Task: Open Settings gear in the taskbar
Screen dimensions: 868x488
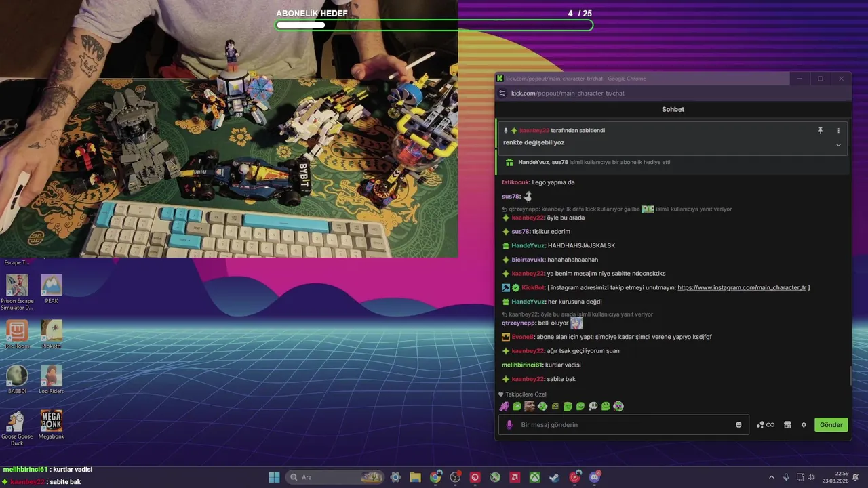Action: point(395,477)
